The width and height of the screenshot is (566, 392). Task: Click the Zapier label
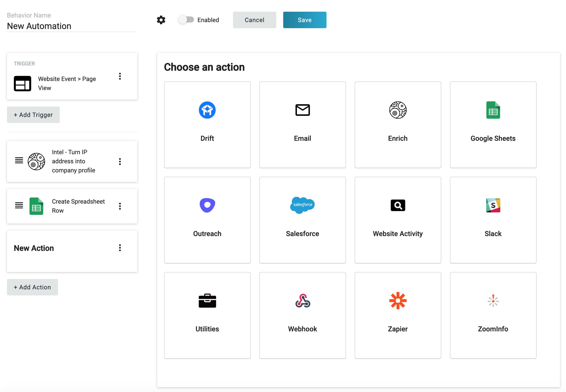(x=398, y=329)
